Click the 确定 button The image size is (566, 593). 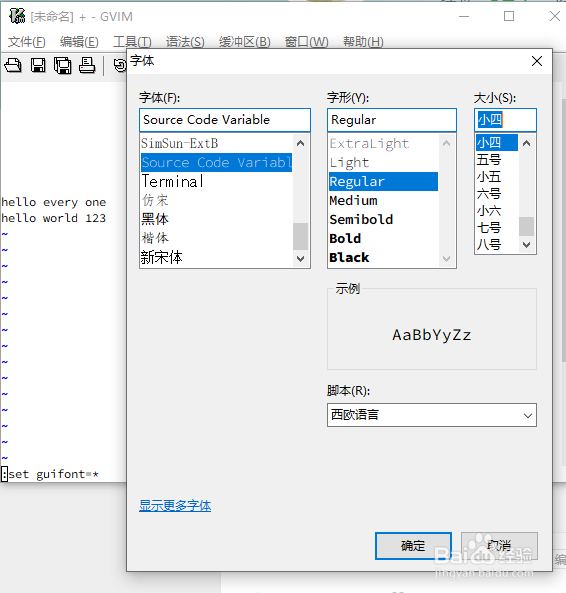[413, 546]
